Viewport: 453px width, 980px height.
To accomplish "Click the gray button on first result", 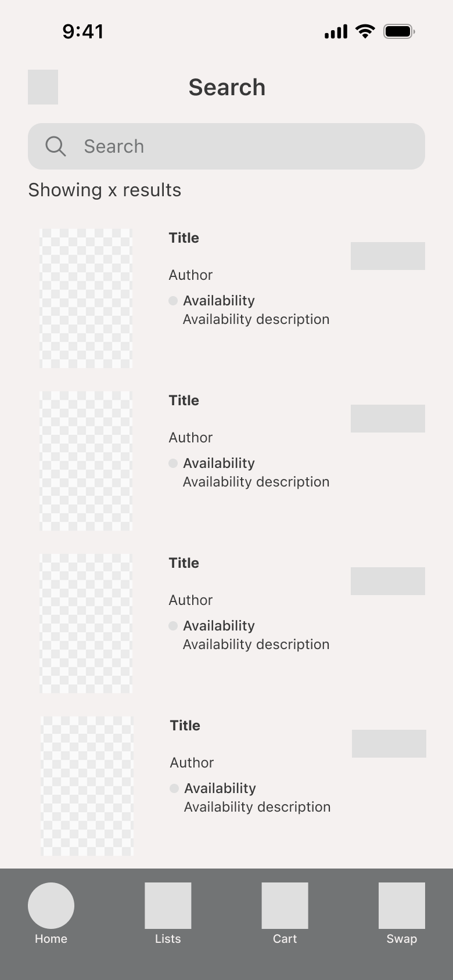I will [x=388, y=256].
